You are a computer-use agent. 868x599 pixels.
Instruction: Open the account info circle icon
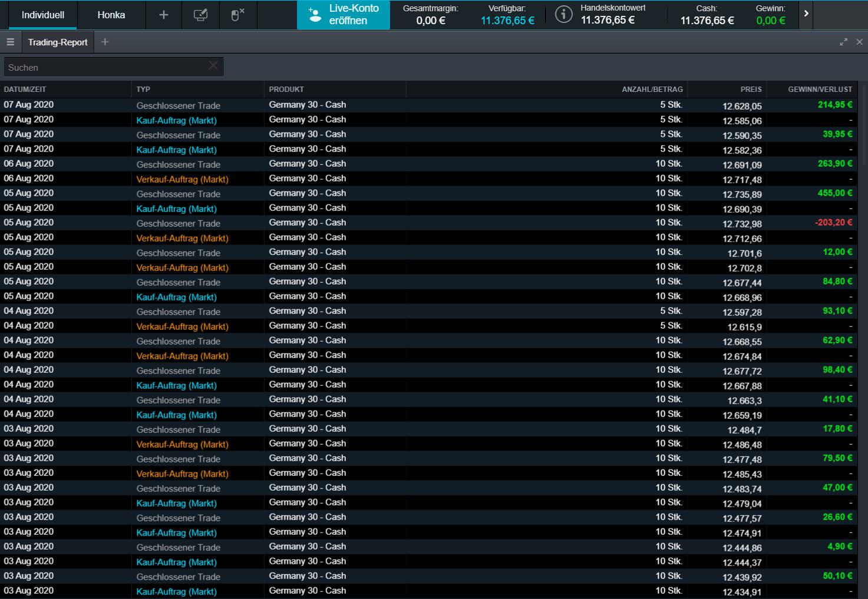pyautogui.click(x=564, y=14)
